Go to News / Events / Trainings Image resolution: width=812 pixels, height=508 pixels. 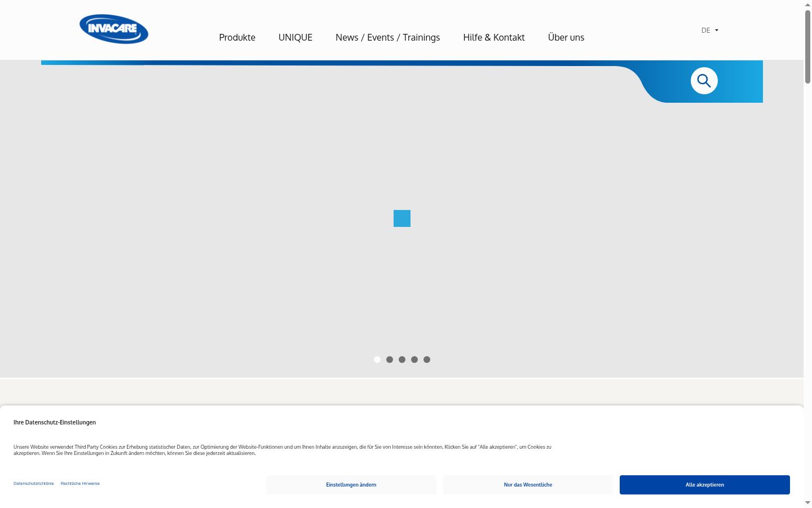click(x=387, y=37)
